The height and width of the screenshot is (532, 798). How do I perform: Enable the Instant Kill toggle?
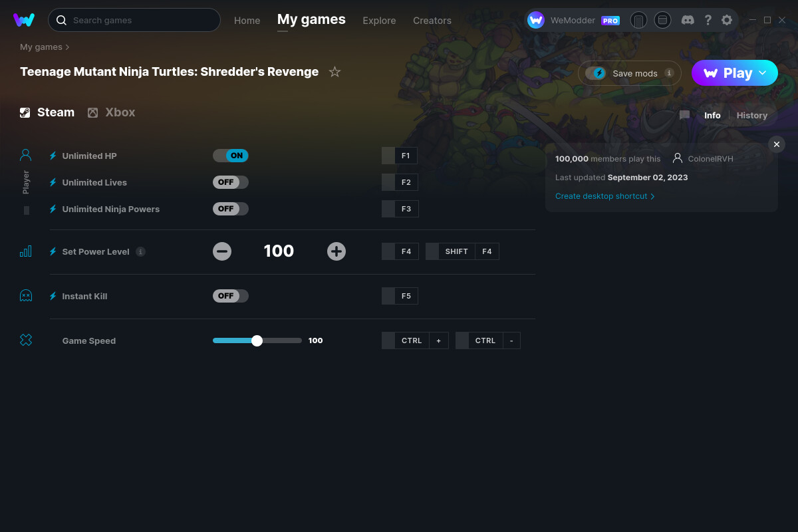point(231,296)
